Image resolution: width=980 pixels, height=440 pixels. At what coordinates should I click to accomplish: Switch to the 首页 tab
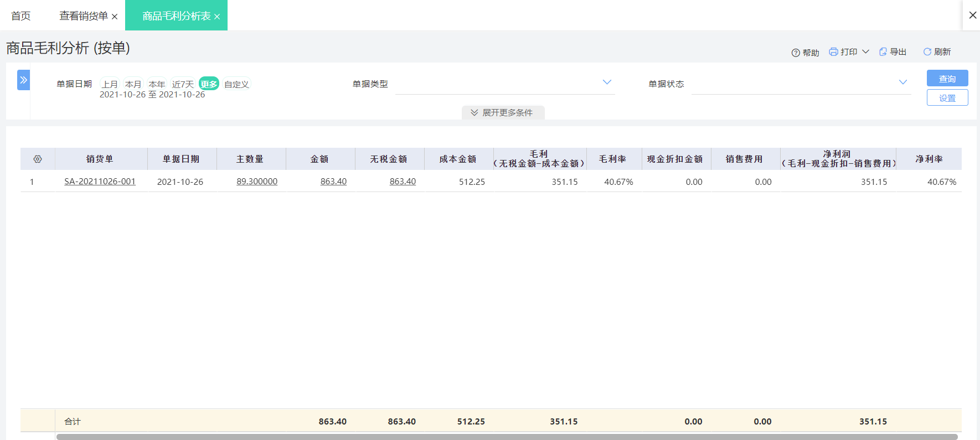click(21, 16)
